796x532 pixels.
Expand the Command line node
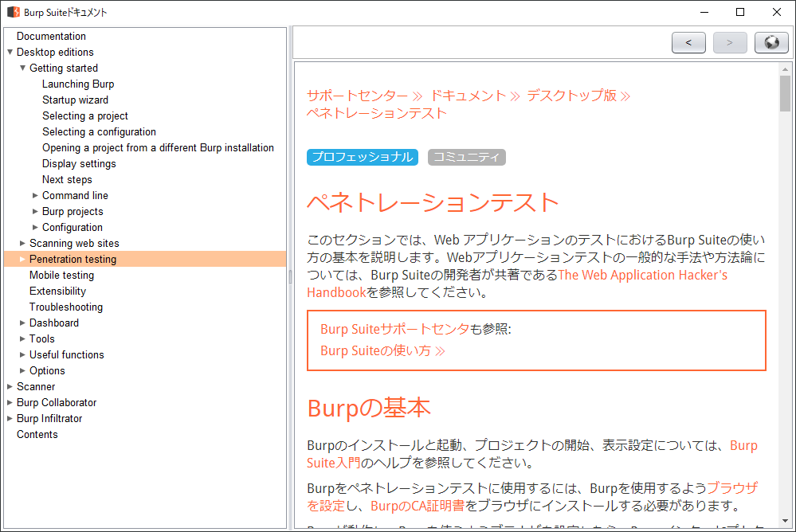pos(35,195)
